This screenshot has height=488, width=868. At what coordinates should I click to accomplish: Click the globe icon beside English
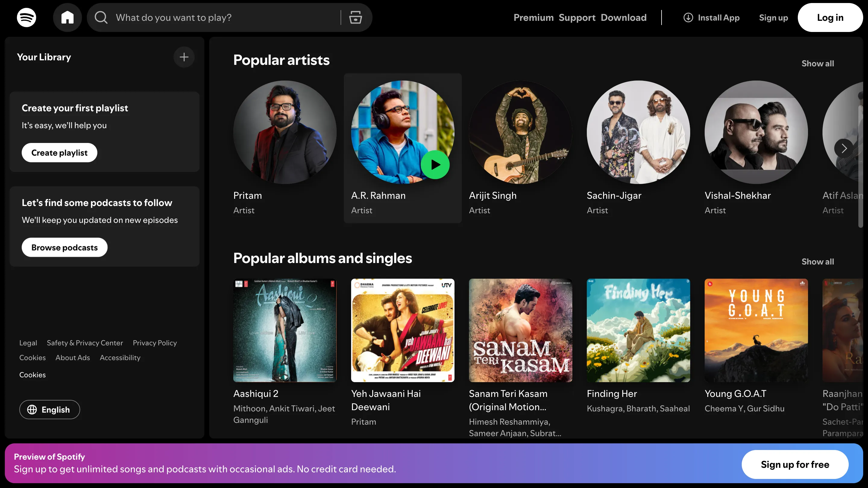[32, 409]
